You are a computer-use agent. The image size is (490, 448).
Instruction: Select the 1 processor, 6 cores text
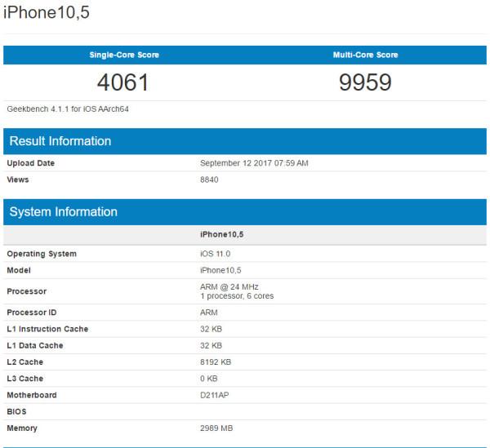pos(237,296)
